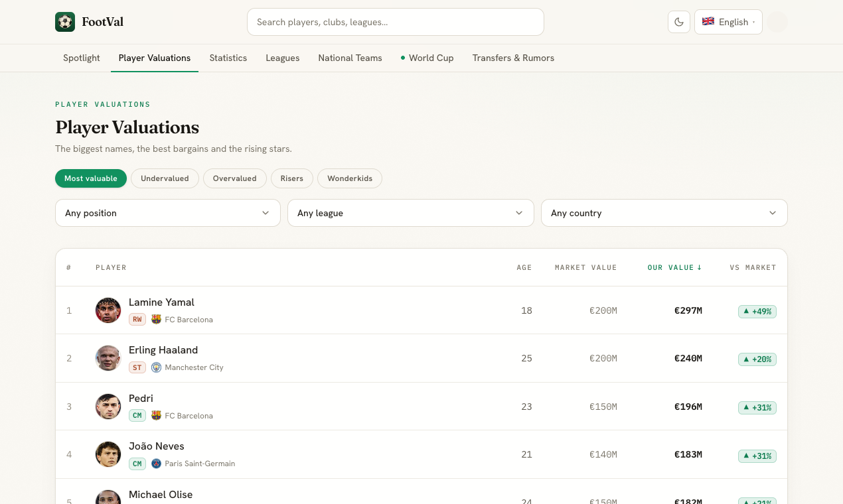The height and width of the screenshot is (504, 843).
Task: Click the ST position badge for Haaland
Action: [137, 367]
